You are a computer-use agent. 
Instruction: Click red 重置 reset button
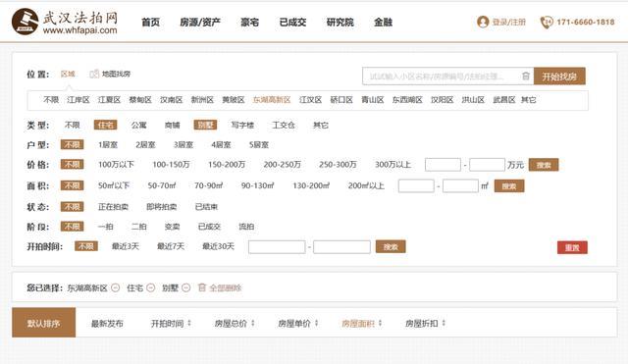point(572,247)
